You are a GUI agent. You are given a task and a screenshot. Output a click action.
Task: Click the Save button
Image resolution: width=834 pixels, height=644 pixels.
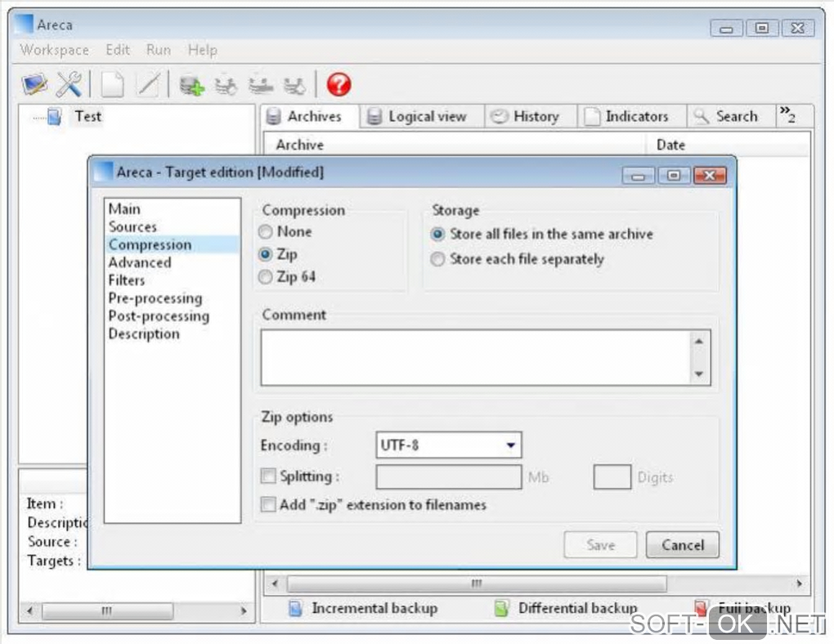(x=600, y=545)
